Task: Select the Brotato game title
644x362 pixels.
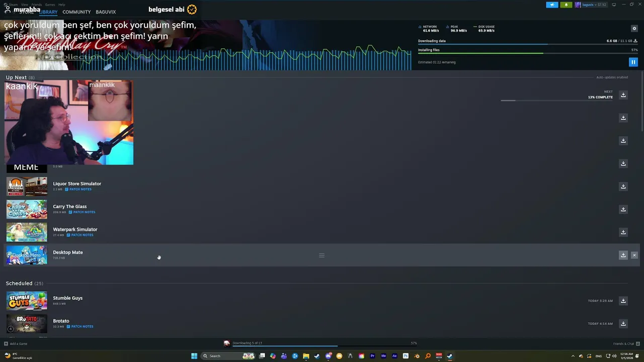Action: (61, 321)
